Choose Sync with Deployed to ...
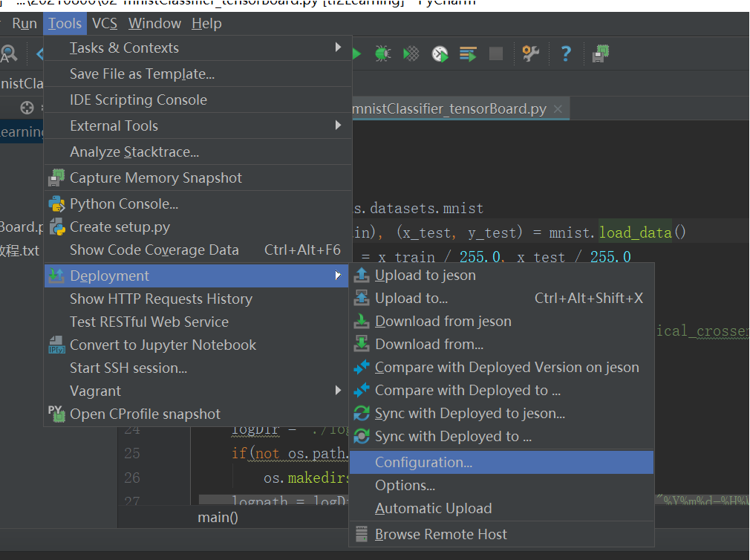This screenshot has width=750, height=560. click(502, 436)
